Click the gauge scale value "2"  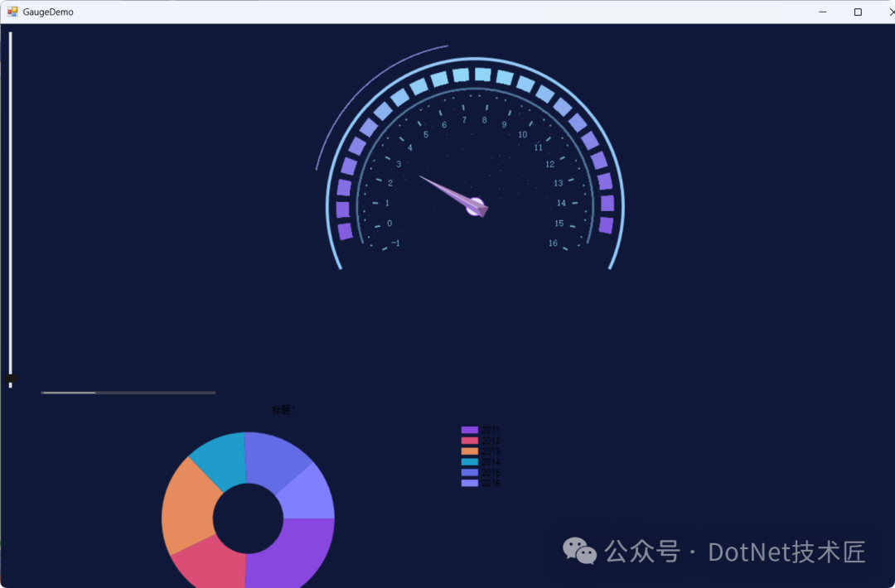tap(390, 183)
